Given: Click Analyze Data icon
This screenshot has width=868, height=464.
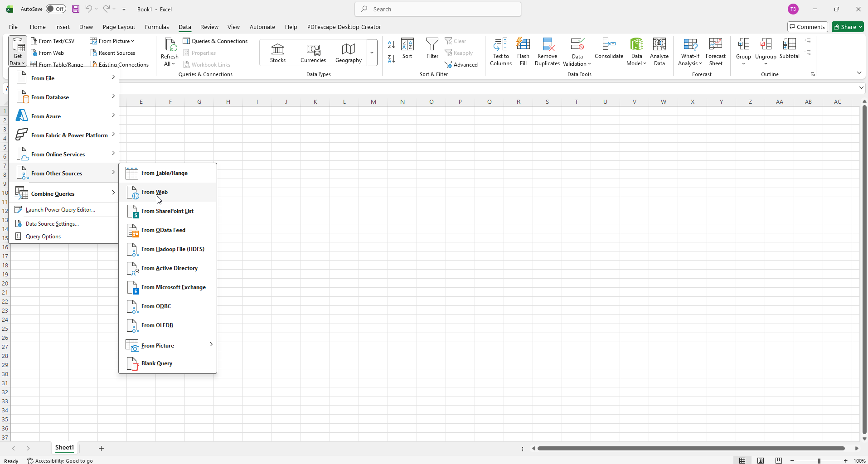Looking at the screenshot, I should coord(659,52).
